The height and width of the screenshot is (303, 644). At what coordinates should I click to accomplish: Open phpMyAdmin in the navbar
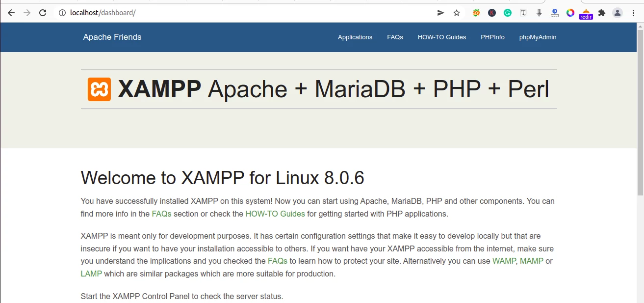tap(538, 37)
